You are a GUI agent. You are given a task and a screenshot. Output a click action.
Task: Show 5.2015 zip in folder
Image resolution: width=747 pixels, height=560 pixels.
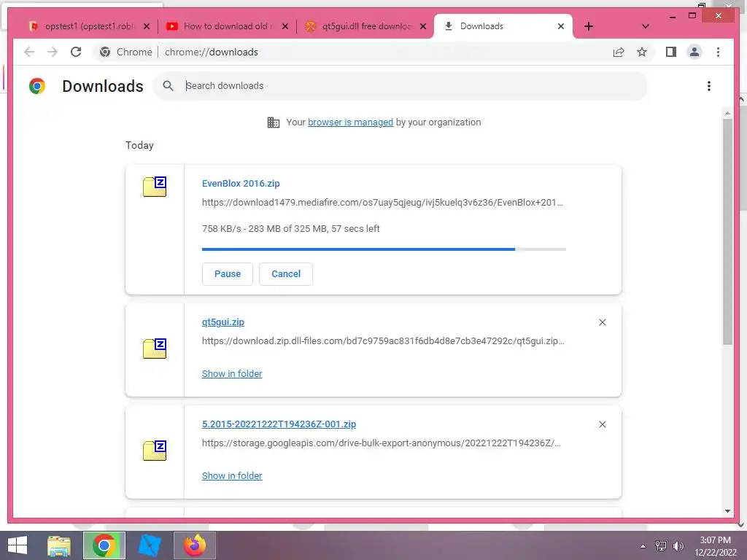[x=232, y=475]
